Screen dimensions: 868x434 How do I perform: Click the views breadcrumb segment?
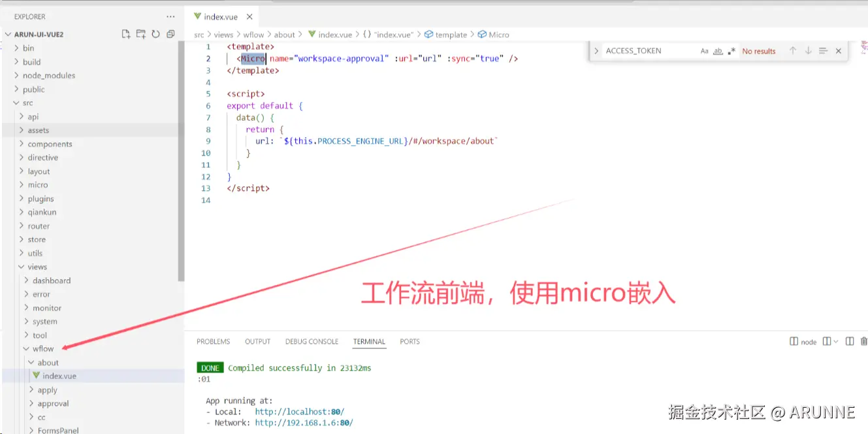223,35
